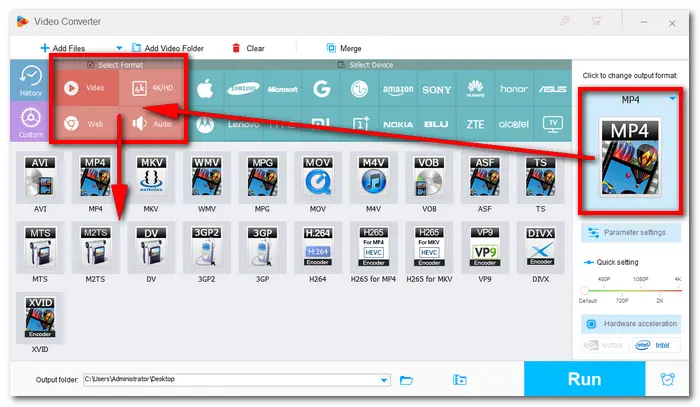Expand the Add Files dropdown arrow
This screenshot has width=700, height=407.
[119, 48]
